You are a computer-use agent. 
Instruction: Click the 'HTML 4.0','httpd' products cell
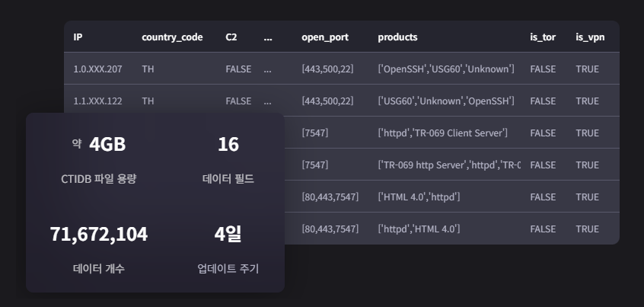(419, 197)
